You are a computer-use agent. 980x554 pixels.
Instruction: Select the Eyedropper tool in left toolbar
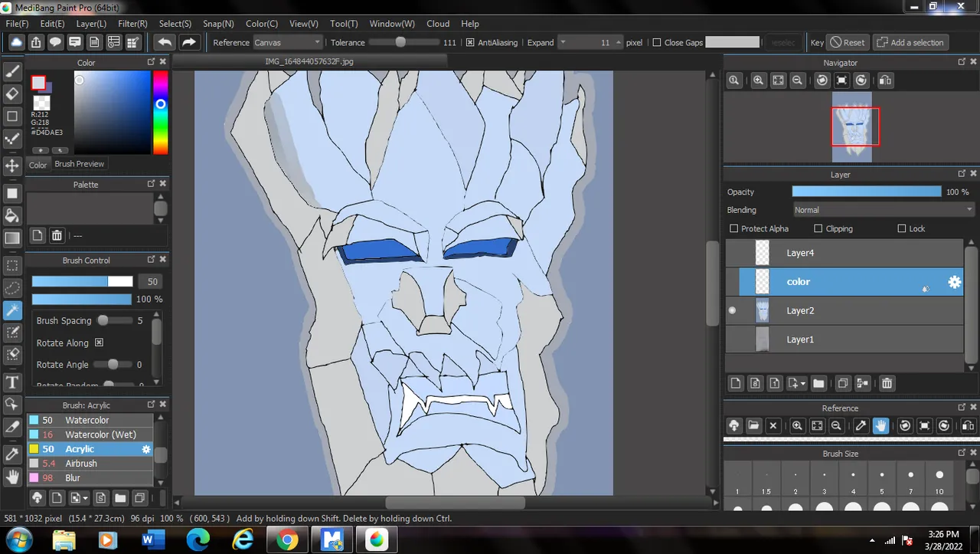point(12,454)
